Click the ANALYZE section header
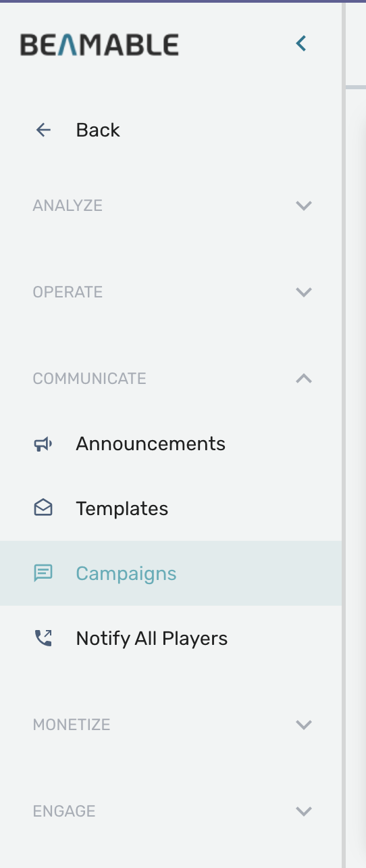Image resolution: width=366 pixels, height=868 pixels. (68, 206)
